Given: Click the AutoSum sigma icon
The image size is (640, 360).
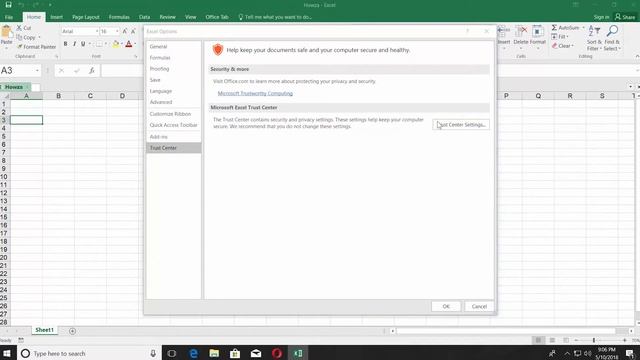Looking at the screenshot, I should 554,27.
